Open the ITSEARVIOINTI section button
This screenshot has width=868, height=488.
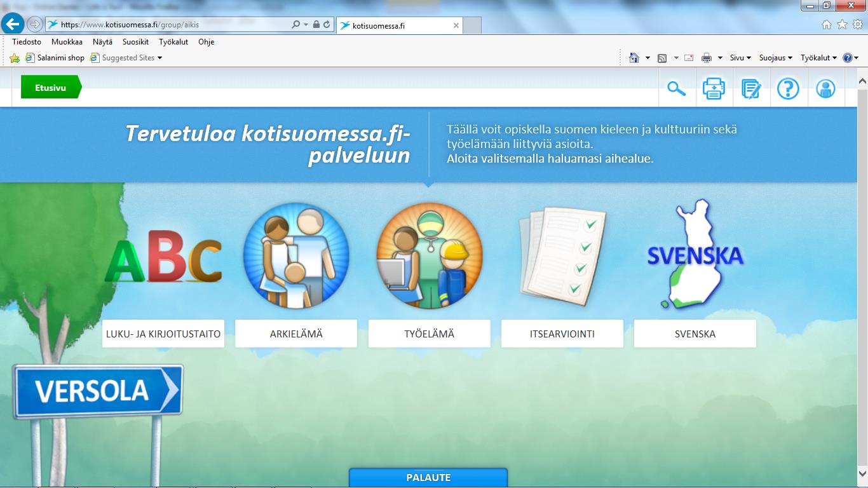click(562, 334)
